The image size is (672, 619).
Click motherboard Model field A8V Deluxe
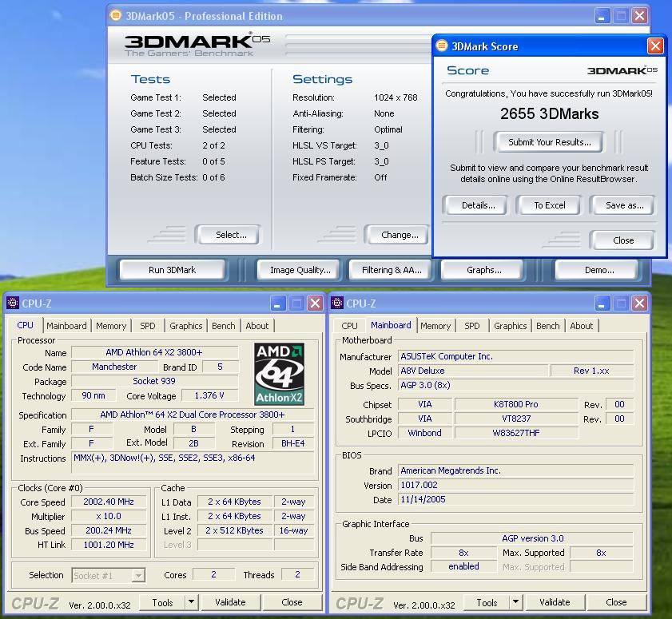point(473,371)
